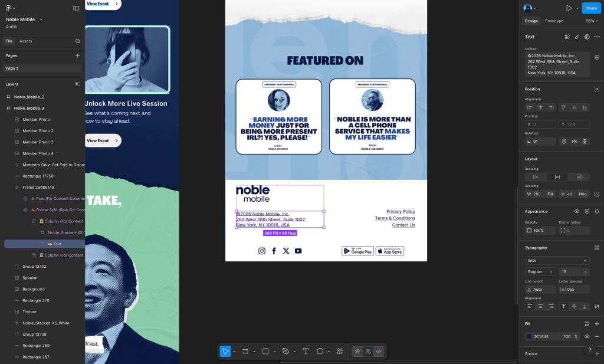Viewport: 604px width, 364px height.
Task: Open the Actions tool in bottom toolbar
Action: tap(340, 351)
